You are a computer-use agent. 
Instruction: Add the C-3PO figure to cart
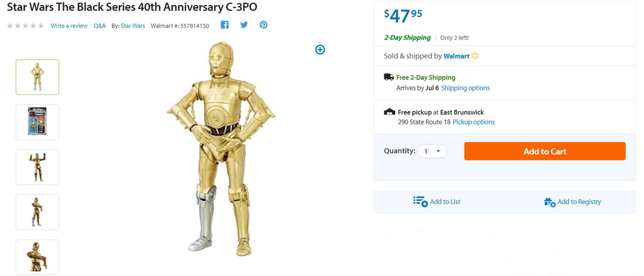point(545,151)
